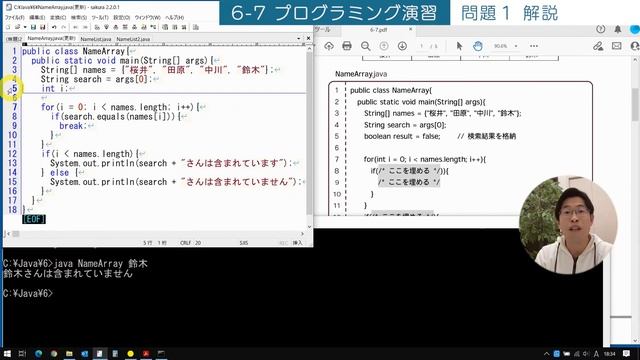Click the Open file icon in Sakura toolbar
The width and height of the screenshot is (640, 360).
[x=18, y=27]
